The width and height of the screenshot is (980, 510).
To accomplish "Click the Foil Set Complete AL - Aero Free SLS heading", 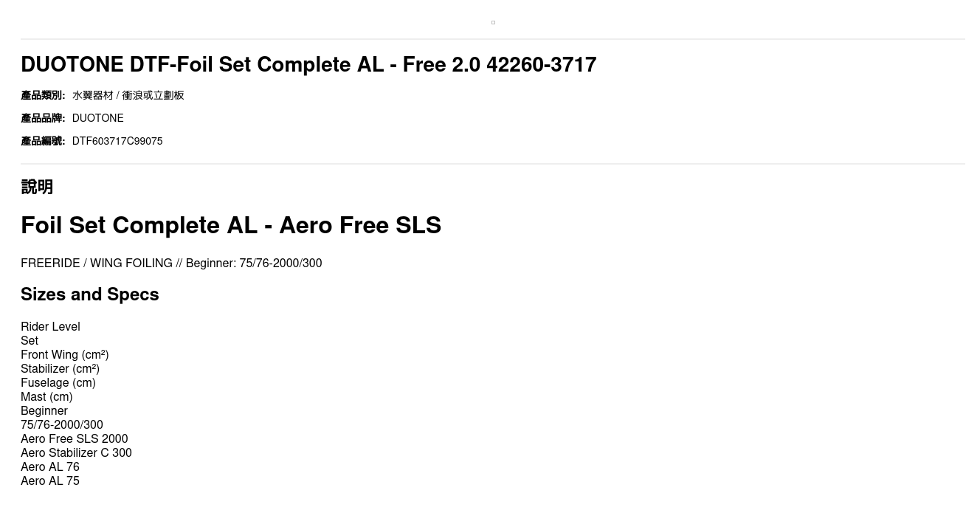I will point(231,225).
